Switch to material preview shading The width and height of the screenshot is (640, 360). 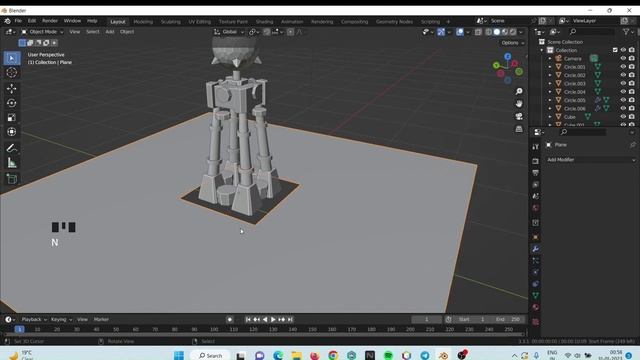tap(505, 32)
